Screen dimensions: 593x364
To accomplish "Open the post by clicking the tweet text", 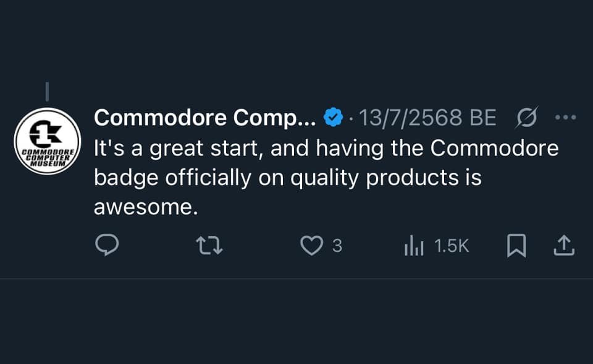I will click(x=326, y=178).
